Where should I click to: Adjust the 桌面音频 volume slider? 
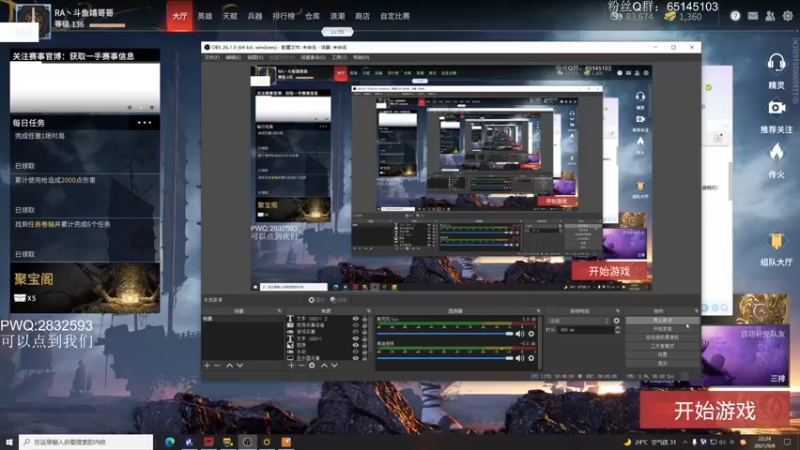pyautogui.click(x=445, y=358)
